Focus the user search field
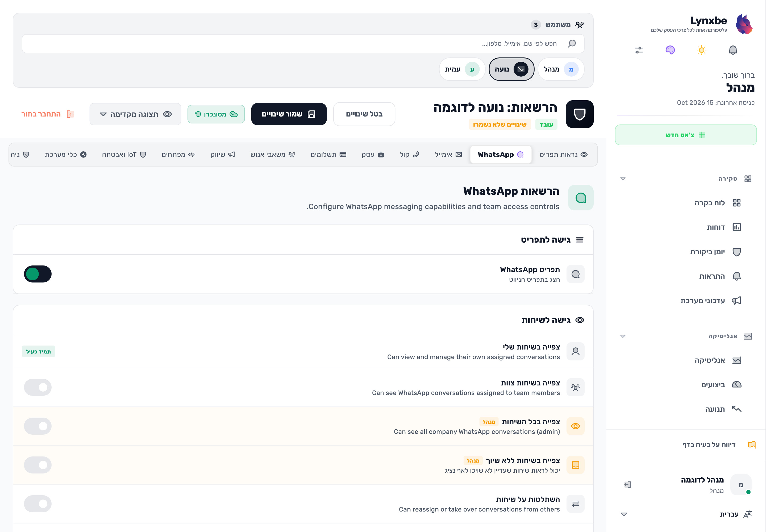 pos(303,44)
